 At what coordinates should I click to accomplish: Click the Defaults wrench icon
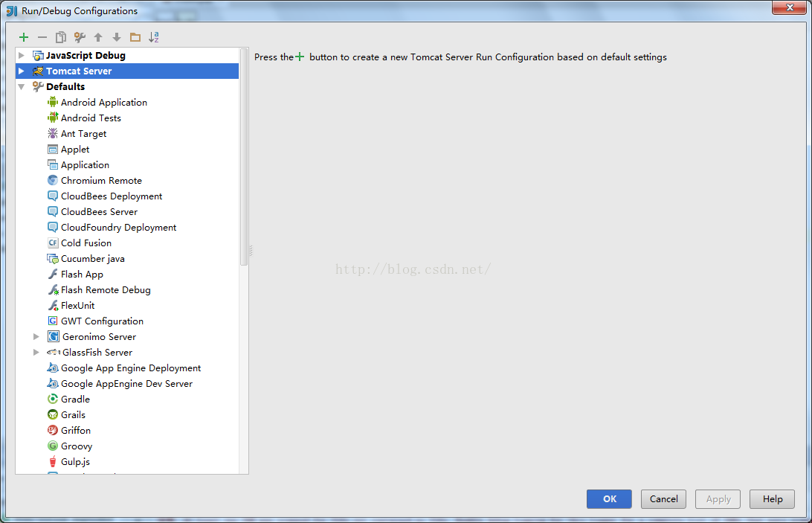(x=38, y=86)
